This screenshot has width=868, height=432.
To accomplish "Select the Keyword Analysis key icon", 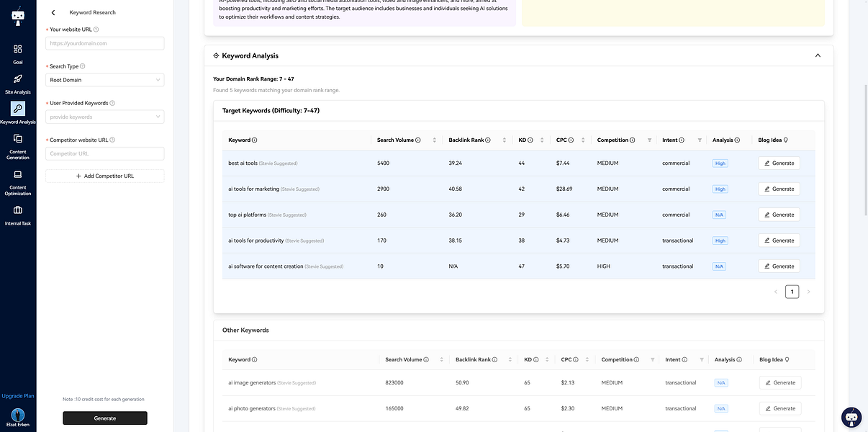I will pos(18,109).
